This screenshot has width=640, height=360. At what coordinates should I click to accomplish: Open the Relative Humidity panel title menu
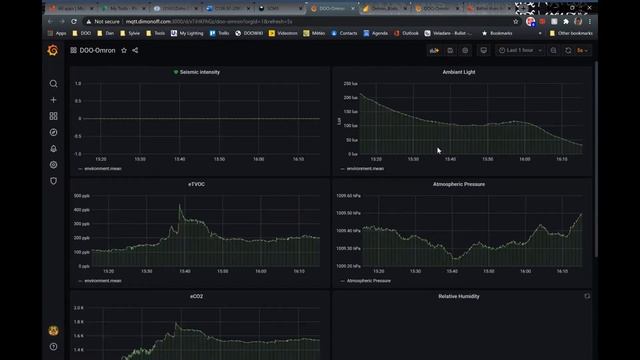(x=459, y=296)
